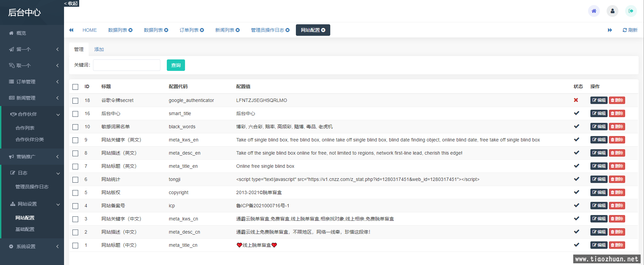Open the 管理员操作日志 tab
The image size is (644, 265).
click(268, 30)
